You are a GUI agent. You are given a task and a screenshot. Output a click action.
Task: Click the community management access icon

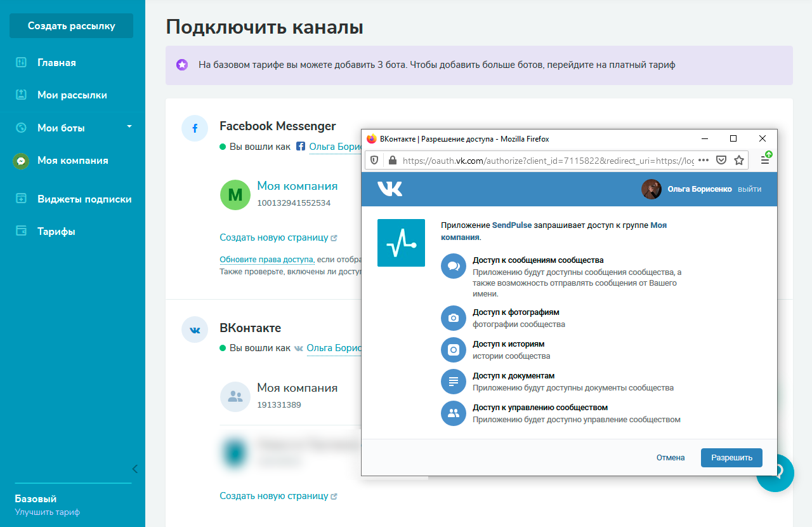point(454,413)
